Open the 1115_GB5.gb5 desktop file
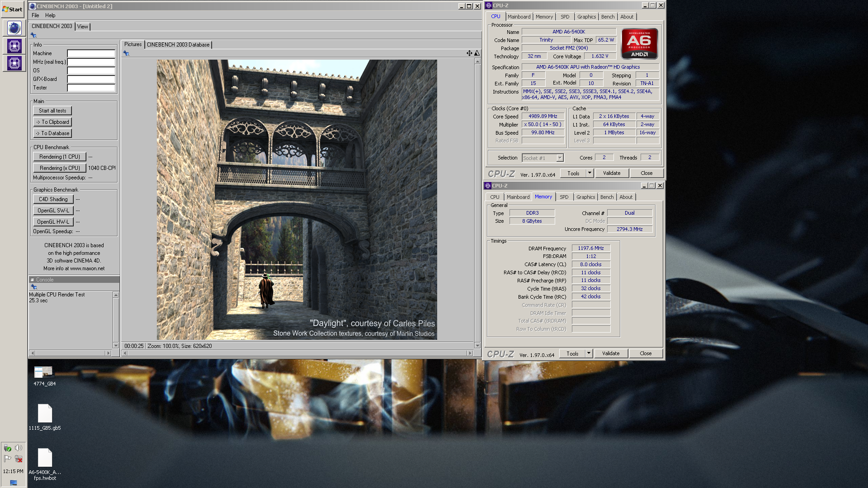 (x=45, y=417)
